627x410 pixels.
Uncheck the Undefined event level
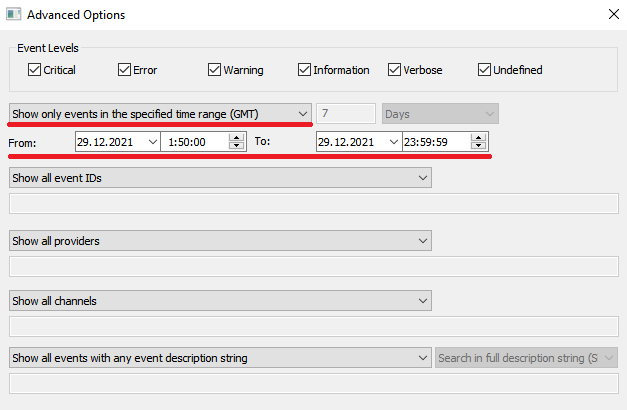(x=485, y=70)
